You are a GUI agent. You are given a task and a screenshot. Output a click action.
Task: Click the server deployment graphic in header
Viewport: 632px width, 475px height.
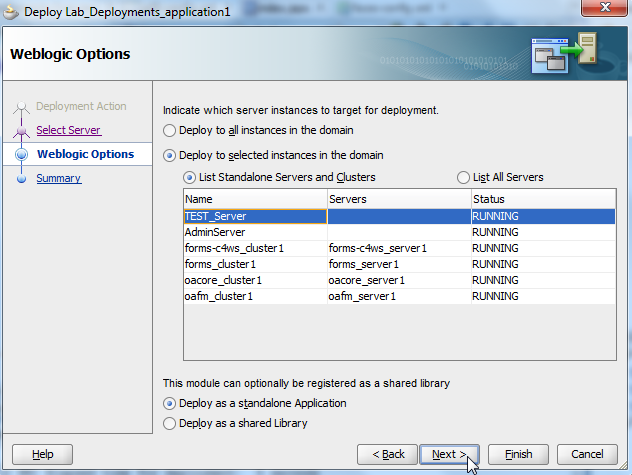565,53
